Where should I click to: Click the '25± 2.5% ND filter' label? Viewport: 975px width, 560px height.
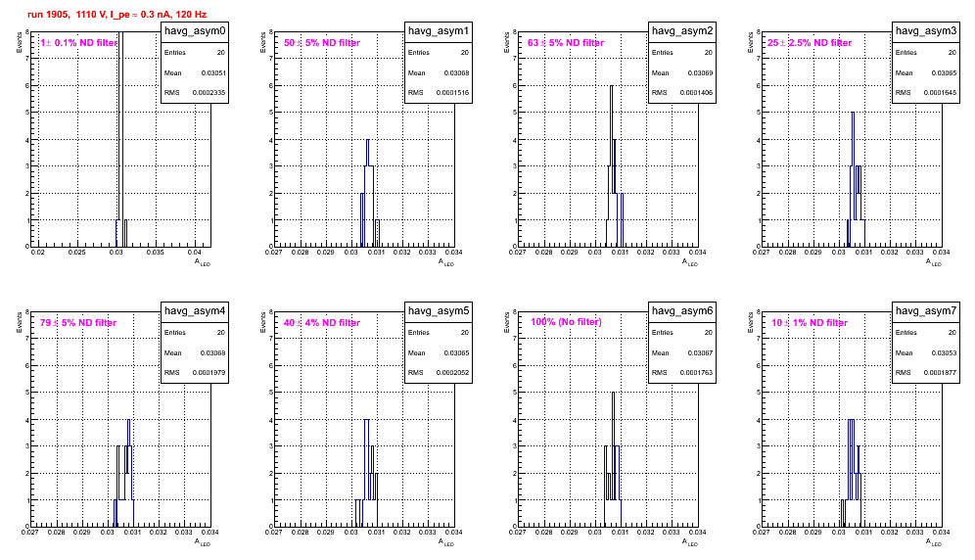pyautogui.click(x=810, y=43)
